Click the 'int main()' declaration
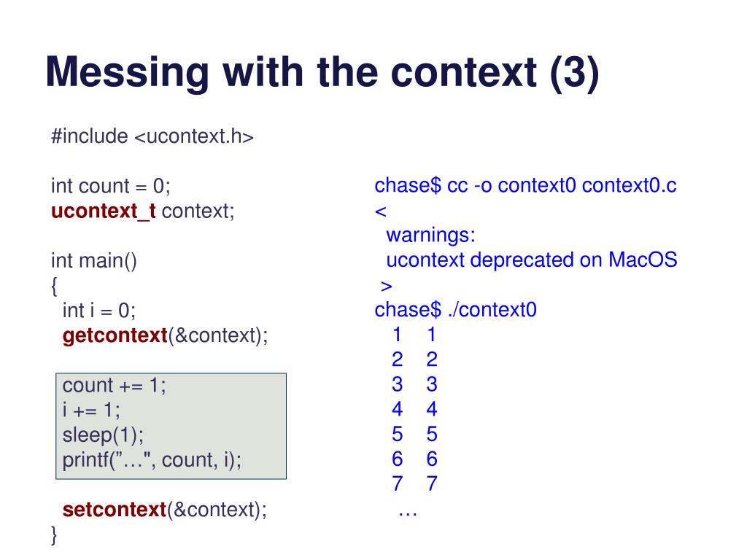 94,261
